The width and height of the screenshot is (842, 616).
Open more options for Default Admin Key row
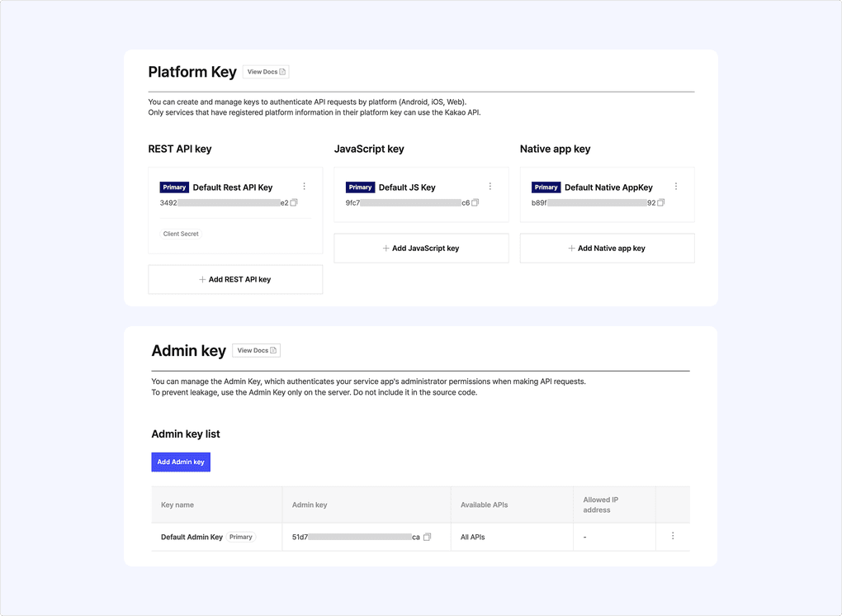[673, 536]
